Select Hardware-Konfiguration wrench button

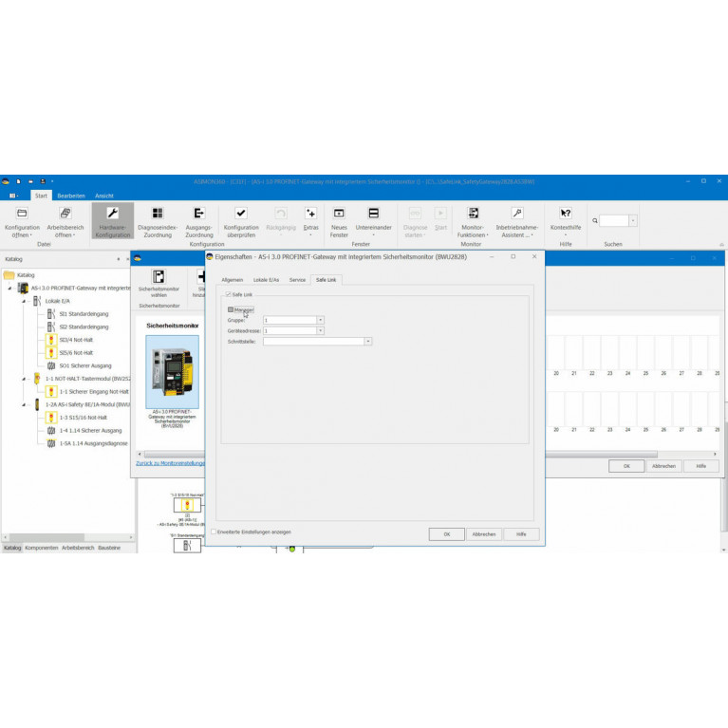[113, 221]
